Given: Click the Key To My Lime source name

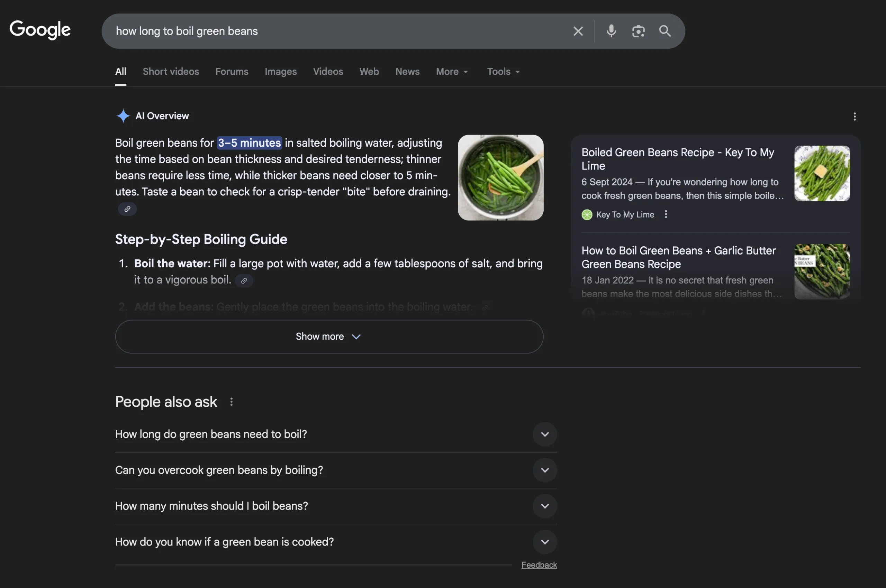Looking at the screenshot, I should 625,215.
